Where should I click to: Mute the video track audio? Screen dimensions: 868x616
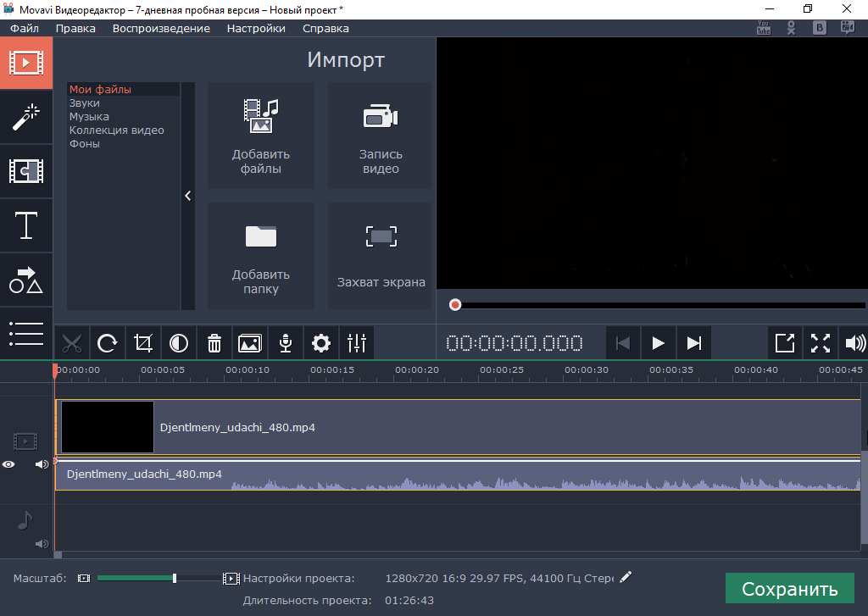[42, 464]
